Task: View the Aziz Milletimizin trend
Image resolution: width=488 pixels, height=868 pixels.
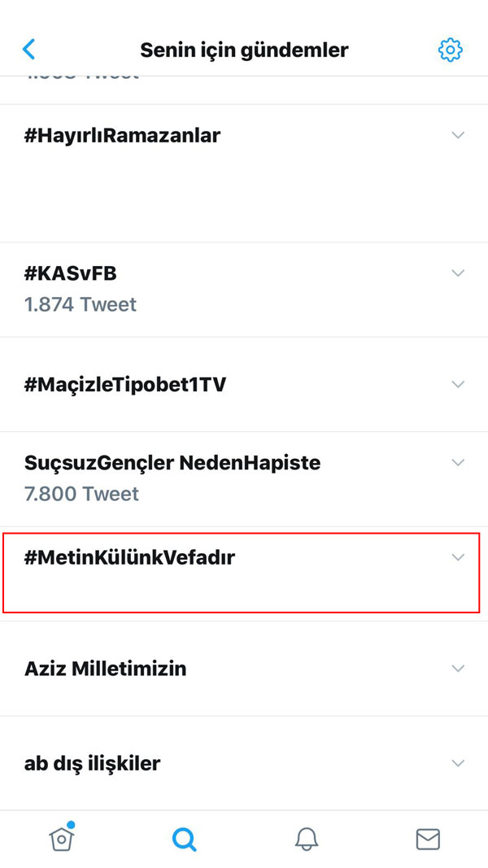Action: coord(106,670)
